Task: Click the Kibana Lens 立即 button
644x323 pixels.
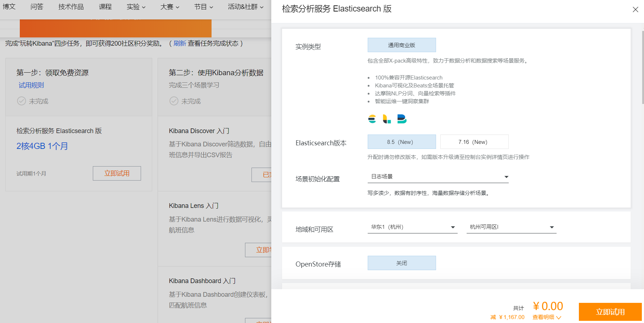Action: pyautogui.click(x=258, y=250)
